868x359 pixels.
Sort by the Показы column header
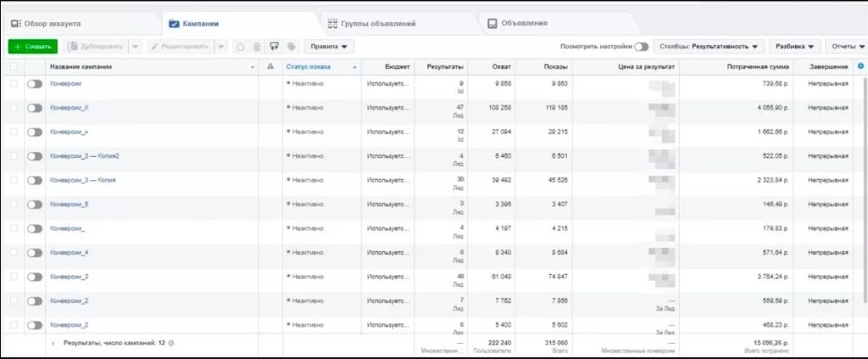coord(555,66)
